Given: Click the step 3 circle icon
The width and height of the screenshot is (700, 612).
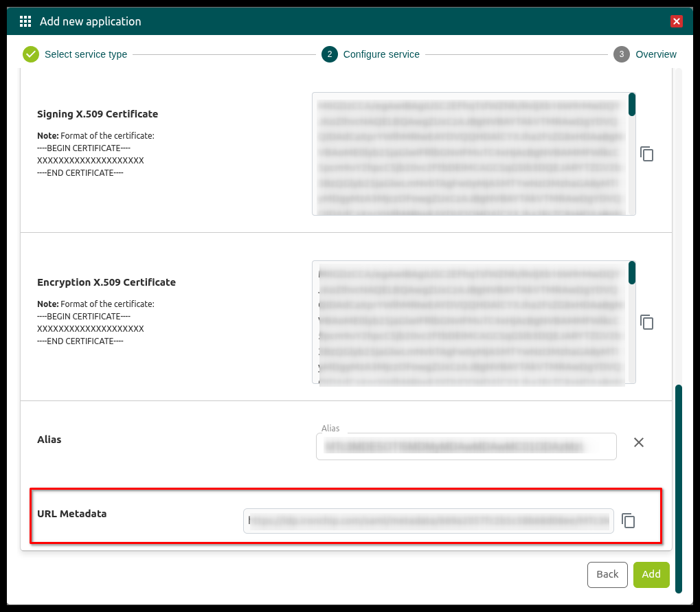Looking at the screenshot, I should [622, 54].
